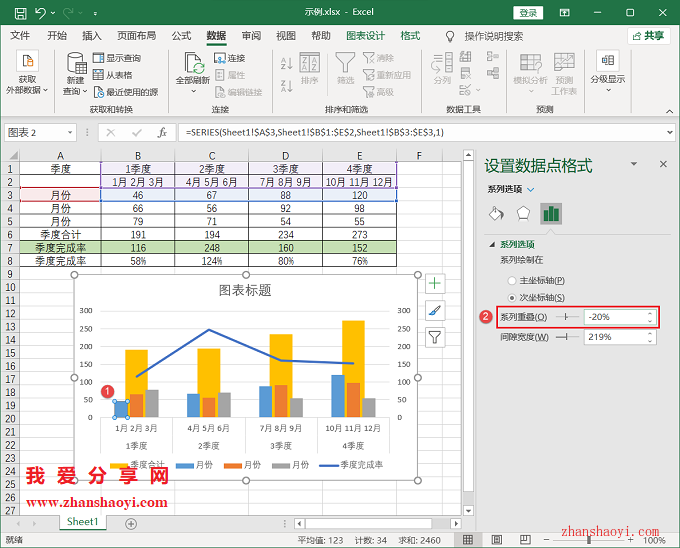The width and height of the screenshot is (680, 548).
Task: Click the Insert Function fx icon
Action: (x=162, y=133)
